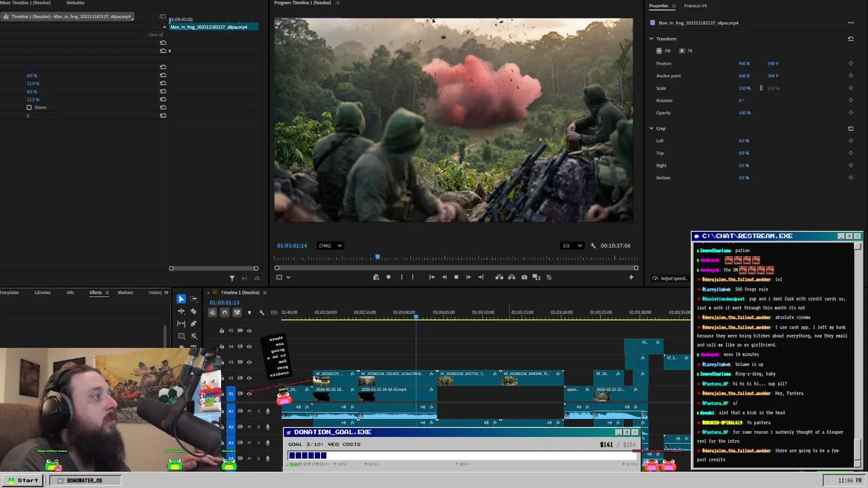Screen dimensions: 868x488
Task: Open Properties clip more options menu
Action: pos(850,23)
